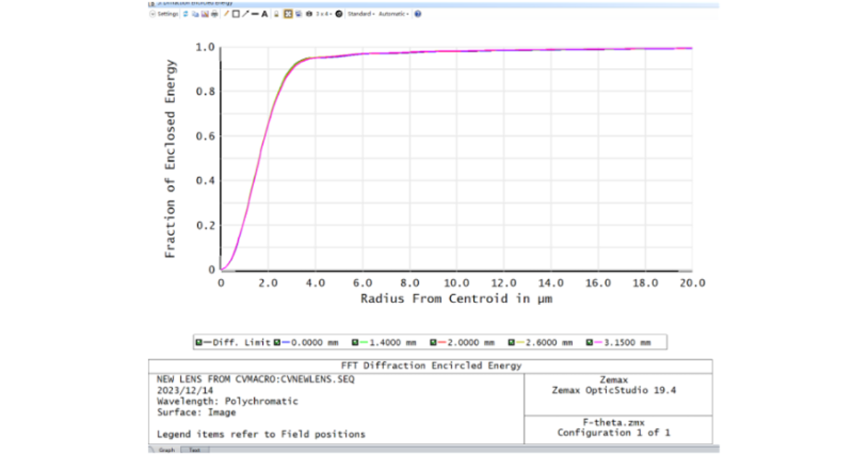Click the Print icon in the toolbar
The width and height of the screenshot is (868, 454).
(x=213, y=12)
